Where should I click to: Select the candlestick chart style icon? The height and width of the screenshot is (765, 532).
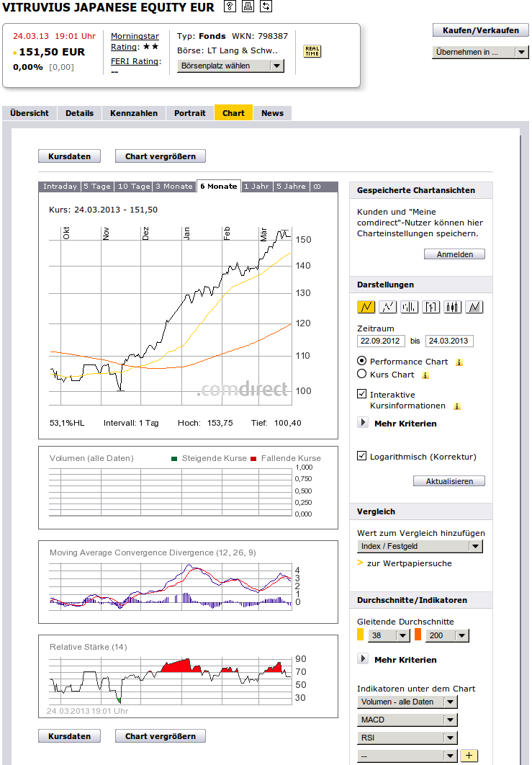tap(453, 307)
